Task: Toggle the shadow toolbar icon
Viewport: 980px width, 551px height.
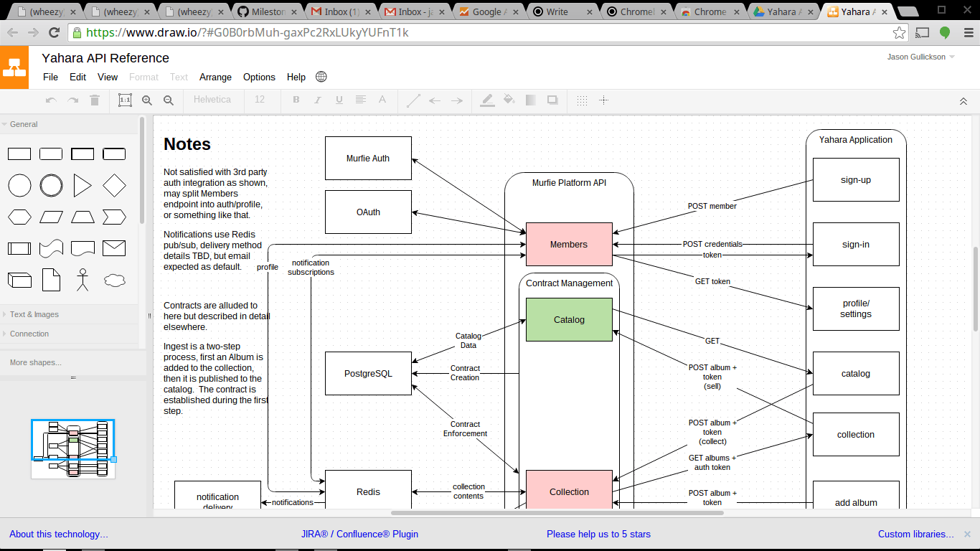Action: click(552, 100)
